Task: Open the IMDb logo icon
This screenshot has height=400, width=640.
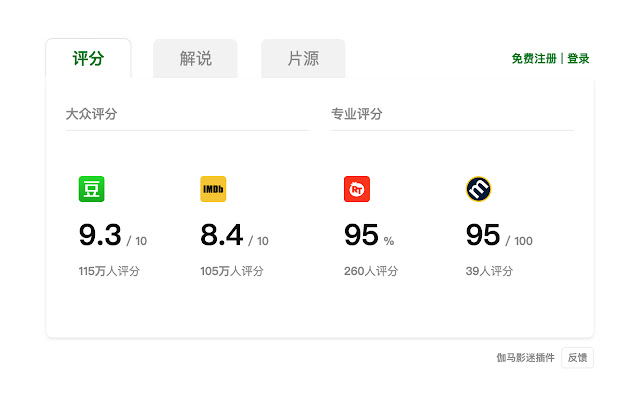Action: tap(213, 189)
